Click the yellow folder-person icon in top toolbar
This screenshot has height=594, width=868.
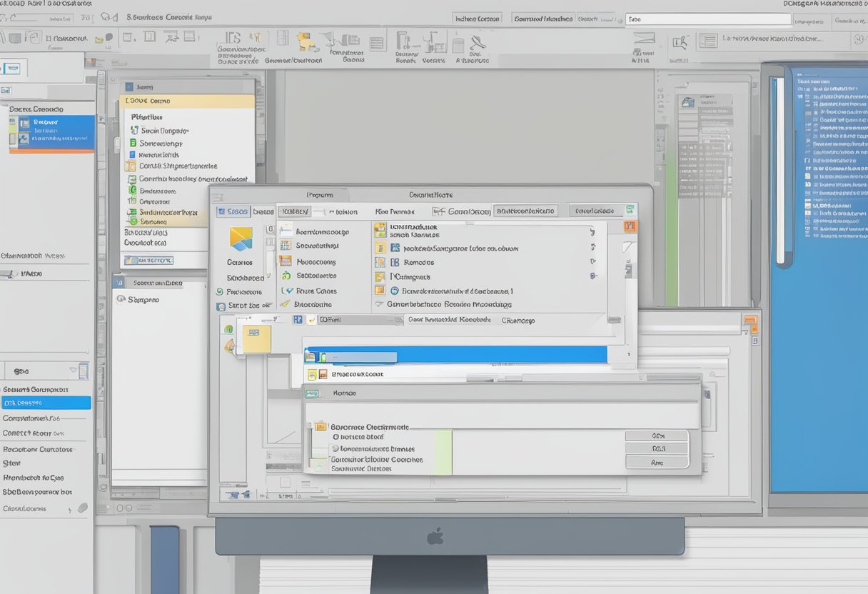tap(308, 41)
